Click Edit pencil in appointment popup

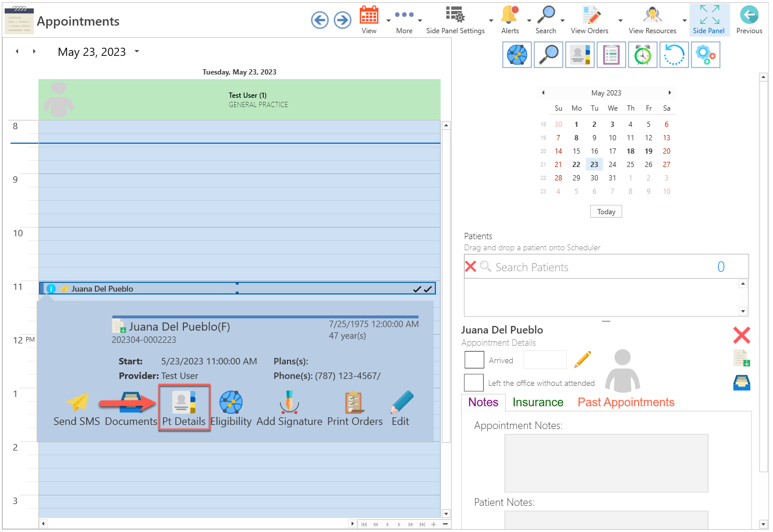coord(400,410)
